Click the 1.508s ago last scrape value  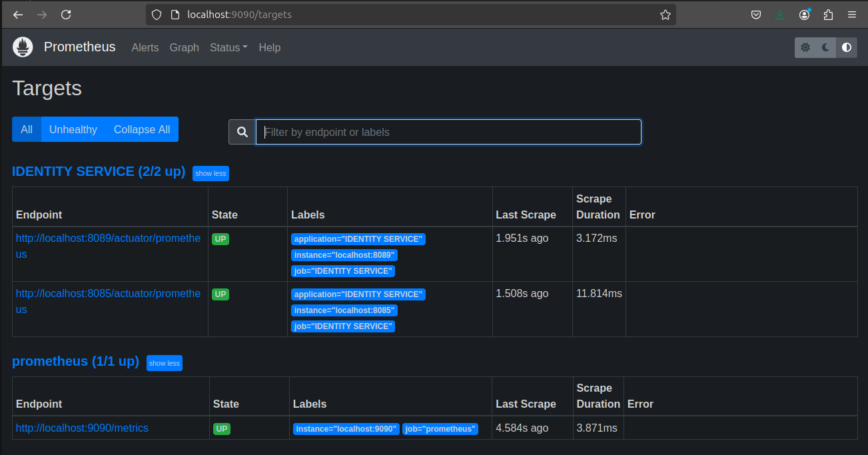(x=522, y=293)
